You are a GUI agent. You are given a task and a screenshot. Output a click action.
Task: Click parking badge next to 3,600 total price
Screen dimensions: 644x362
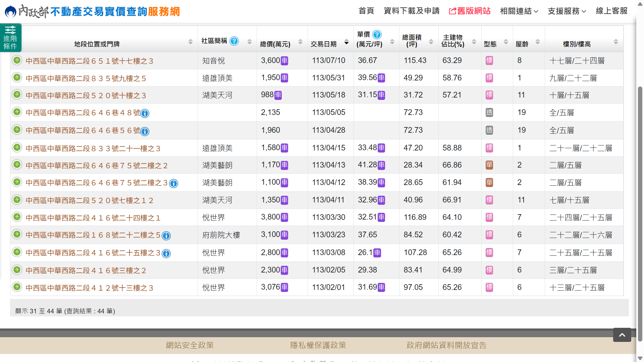[x=284, y=61]
